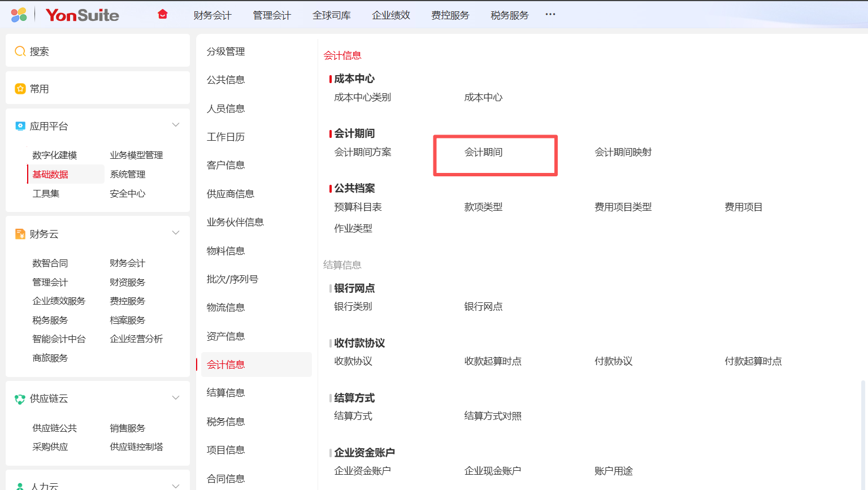Click the red home icon in top bar
This screenshot has height=490, width=868.
coord(163,14)
